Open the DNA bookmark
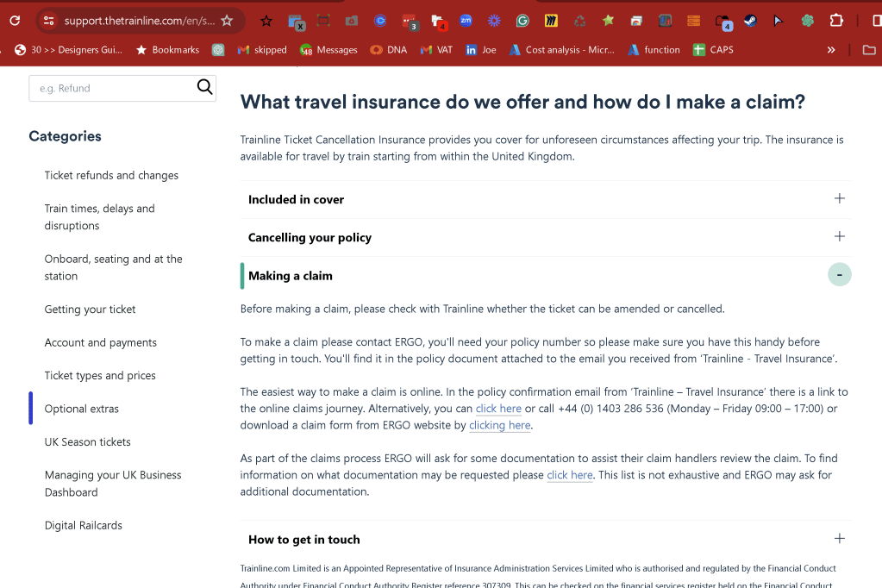 pyautogui.click(x=388, y=50)
